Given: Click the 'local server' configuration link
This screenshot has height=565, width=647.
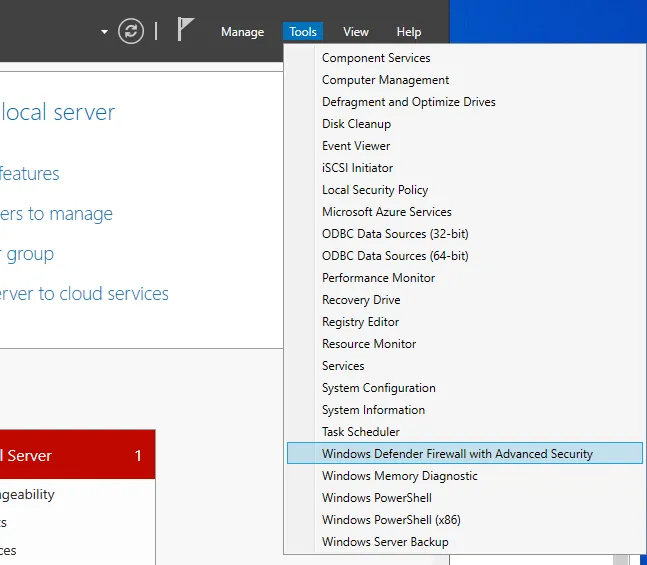Looking at the screenshot, I should point(58,113).
